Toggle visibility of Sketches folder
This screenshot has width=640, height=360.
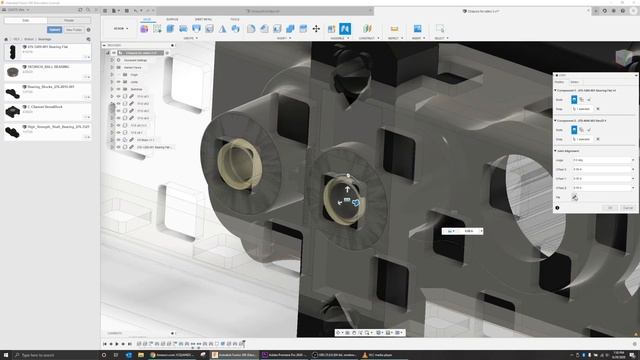tap(118, 89)
